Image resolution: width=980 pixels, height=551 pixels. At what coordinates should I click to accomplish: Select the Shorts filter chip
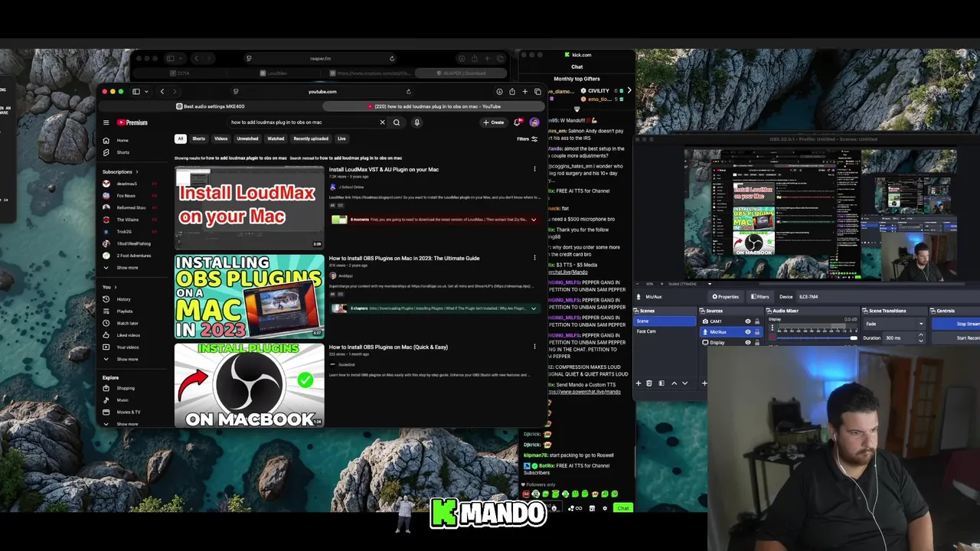click(198, 139)
